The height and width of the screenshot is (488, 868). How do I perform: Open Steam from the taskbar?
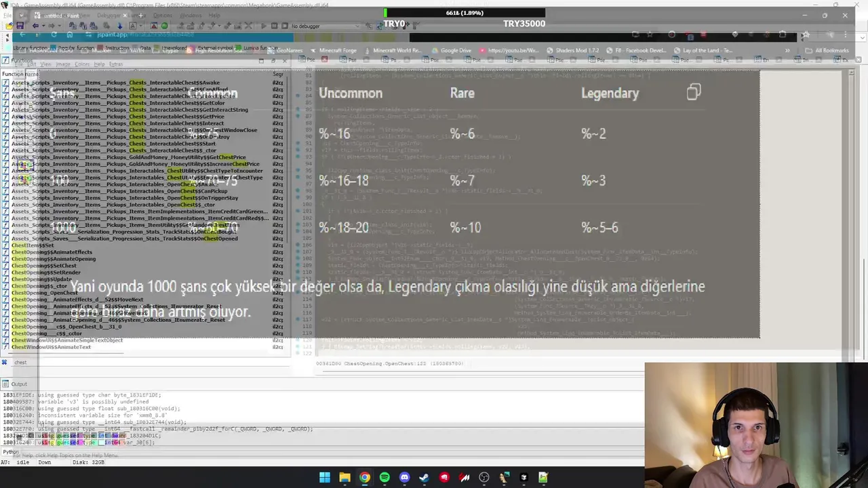click(x=425, y=477)
